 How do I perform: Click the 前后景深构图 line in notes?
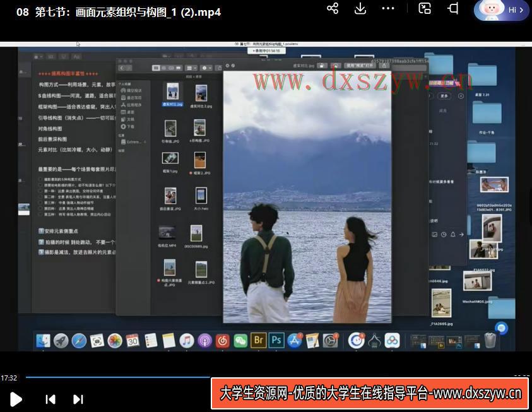click(52, 139)
